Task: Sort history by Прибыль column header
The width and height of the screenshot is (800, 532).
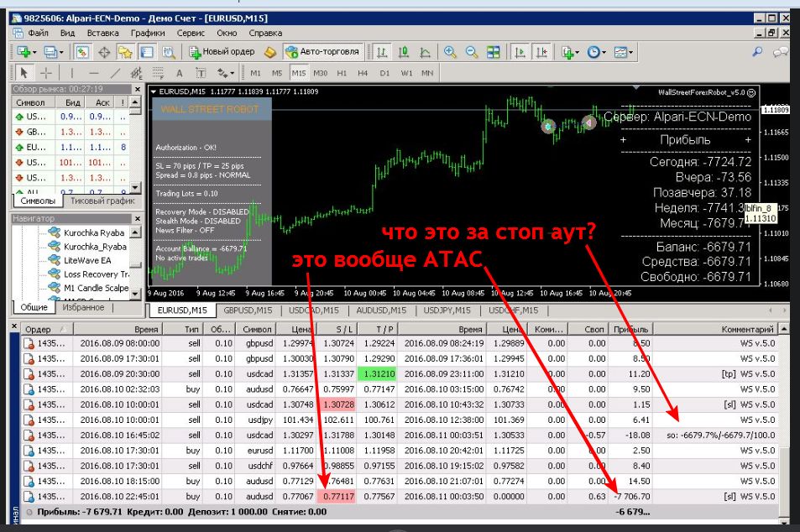Action: pos(630,330)
